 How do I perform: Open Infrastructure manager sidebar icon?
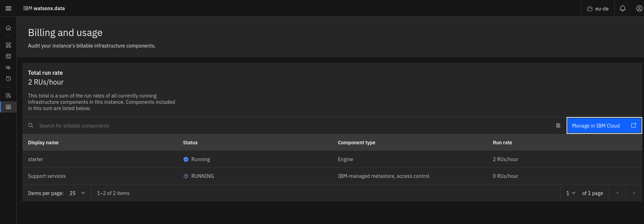[x=8, y=45]
